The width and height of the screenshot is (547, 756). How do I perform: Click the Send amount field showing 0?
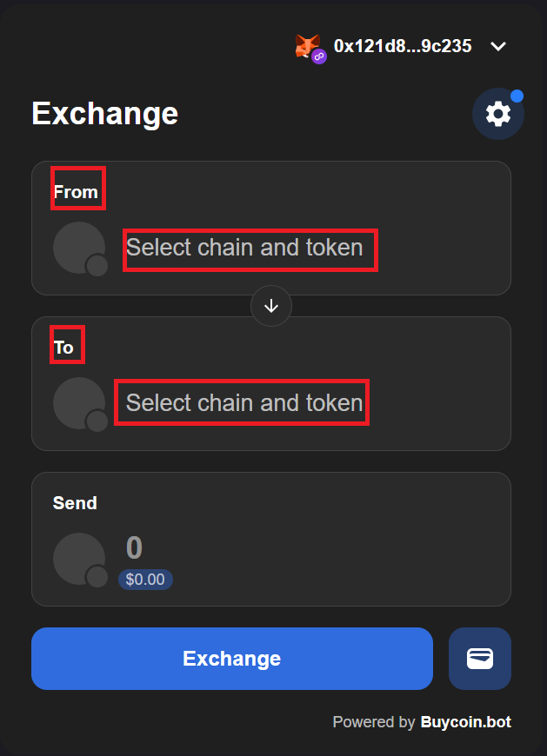click(x=134, y=548)
